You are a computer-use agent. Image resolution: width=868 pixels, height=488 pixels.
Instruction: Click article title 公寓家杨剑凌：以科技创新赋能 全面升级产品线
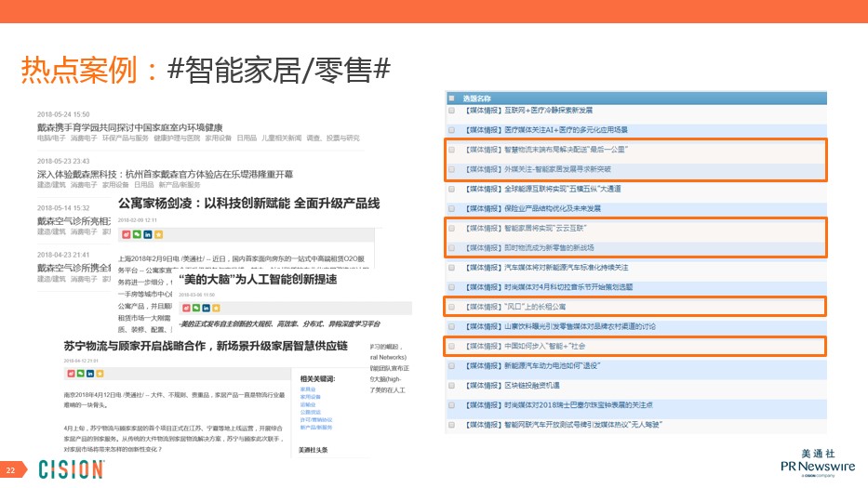point(248,204)
